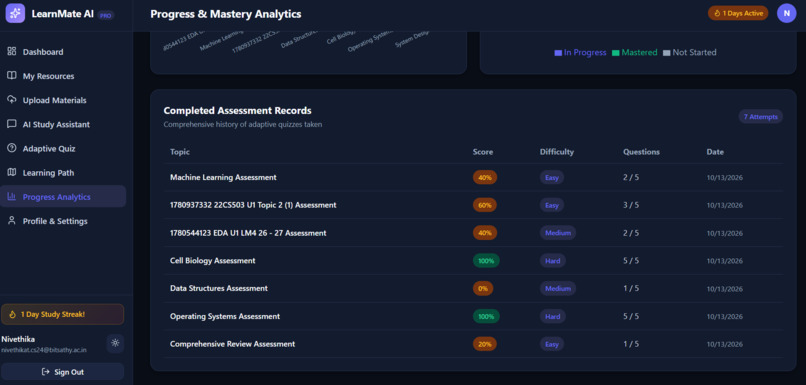
Task: Toggle the light/dark theme sun button
Action: click(x=115, y=343)
